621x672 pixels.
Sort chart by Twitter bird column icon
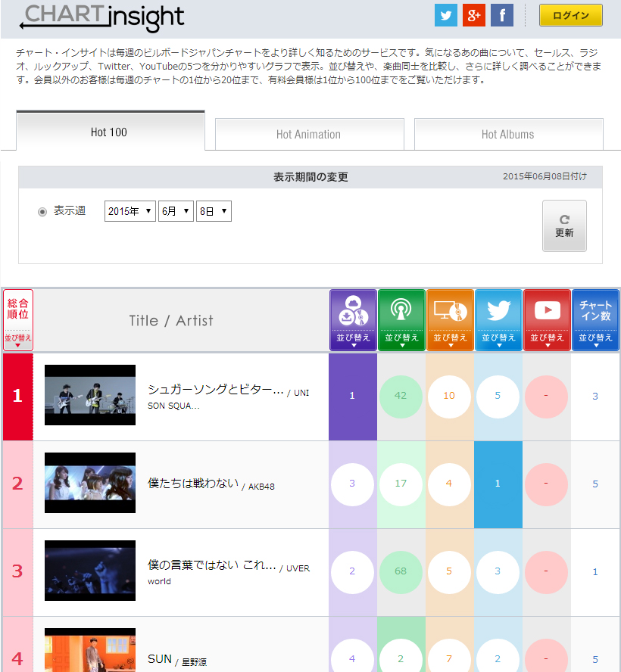click(498, 320)
